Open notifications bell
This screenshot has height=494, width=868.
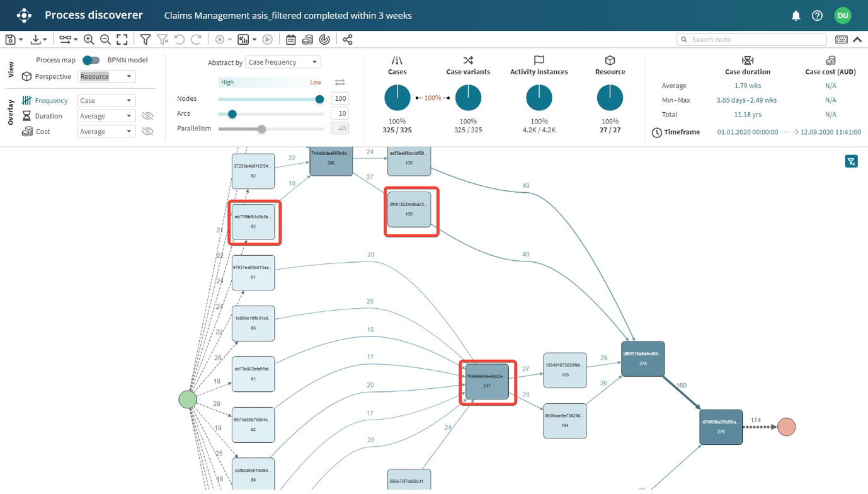(796, 16)
